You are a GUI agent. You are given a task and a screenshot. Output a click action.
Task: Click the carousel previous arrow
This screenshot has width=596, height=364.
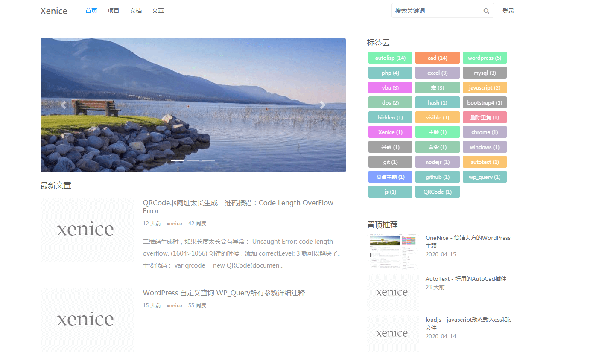tap(63, 105)
